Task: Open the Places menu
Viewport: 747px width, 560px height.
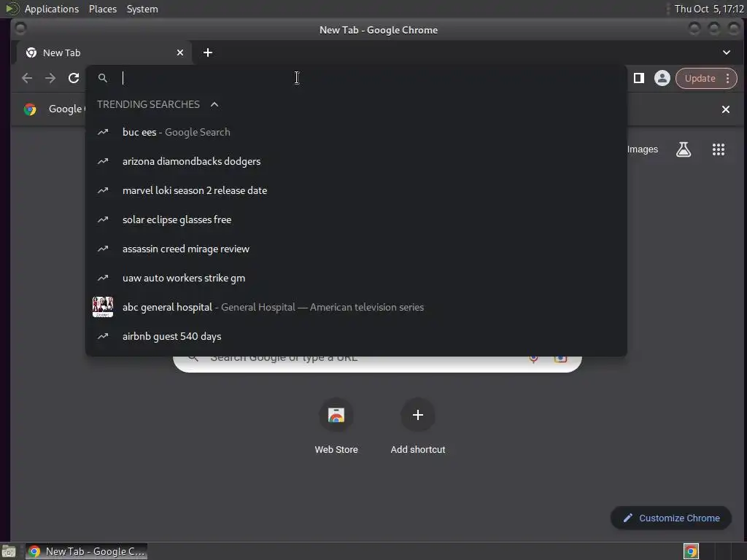Action: point(103,9)
